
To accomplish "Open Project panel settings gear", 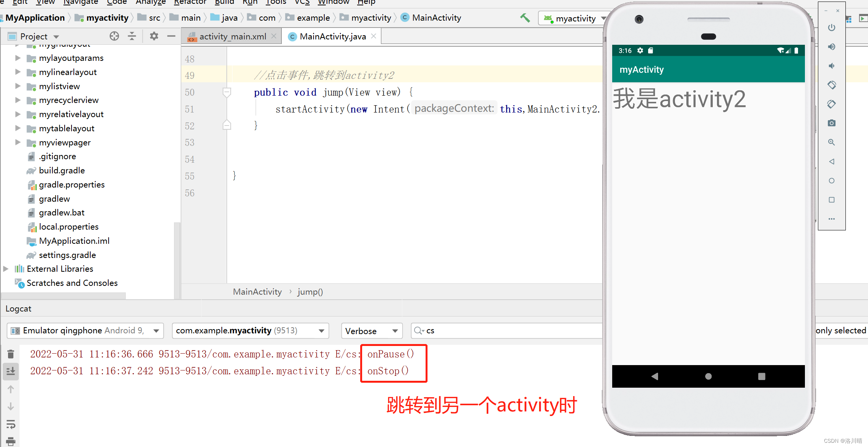I will coord(154,36).
